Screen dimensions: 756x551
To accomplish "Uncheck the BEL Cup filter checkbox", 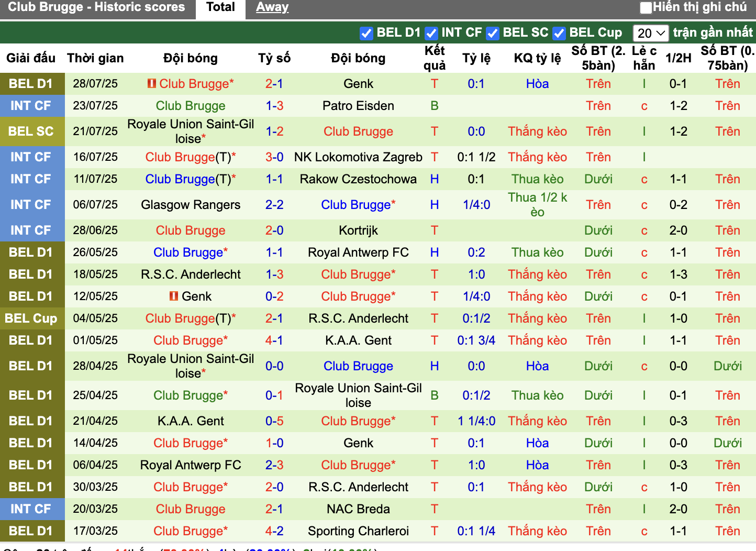I will (x=559, y=33).
